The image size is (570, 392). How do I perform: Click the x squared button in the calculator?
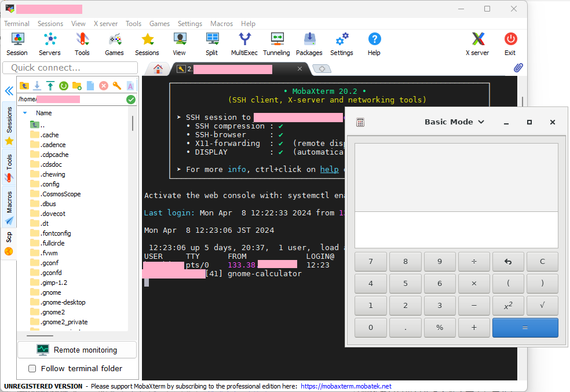pos(508,306)
